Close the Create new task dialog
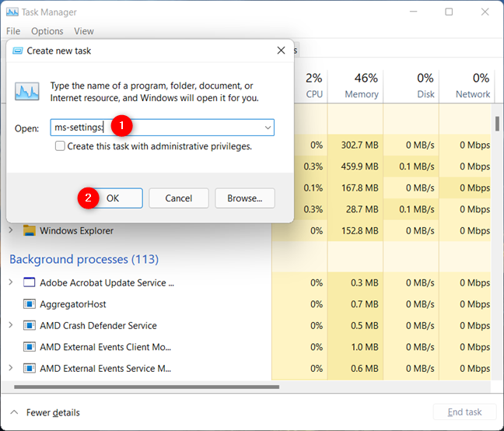Image resolution: width=504 pixels, height=431 pixels. [282, 51]
